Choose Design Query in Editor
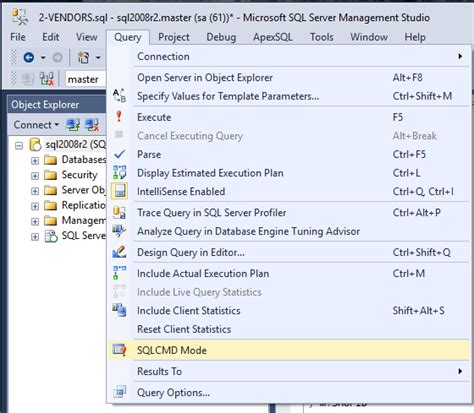Image resolution: width=474 pixels, height=413 pixels. (x=289, y=252)
